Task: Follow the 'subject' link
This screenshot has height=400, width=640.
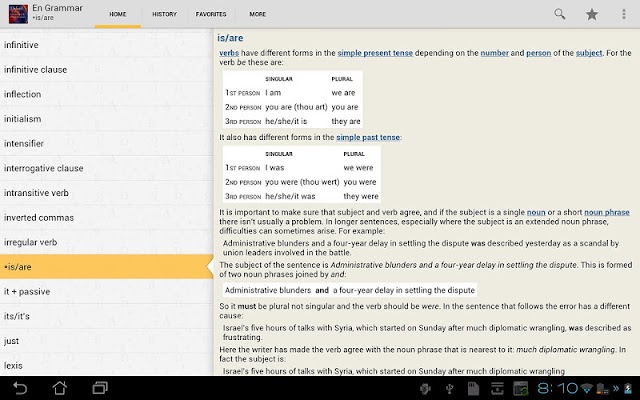Action: point(589,53)
